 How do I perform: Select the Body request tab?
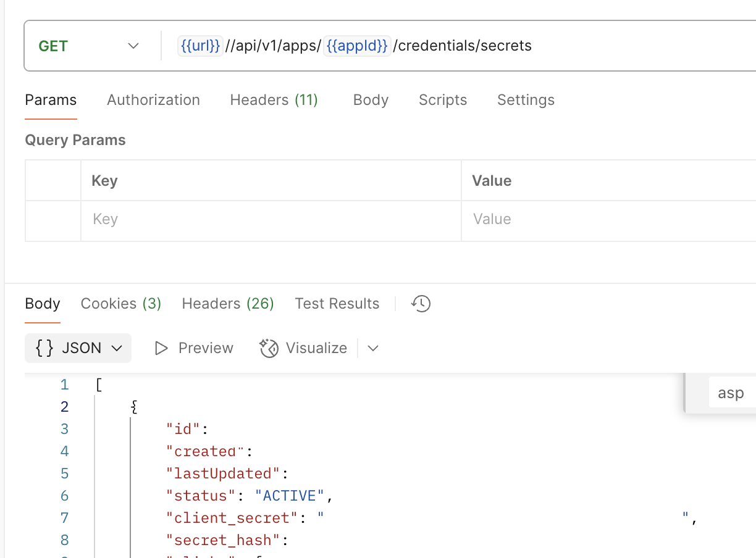(371, 99)
